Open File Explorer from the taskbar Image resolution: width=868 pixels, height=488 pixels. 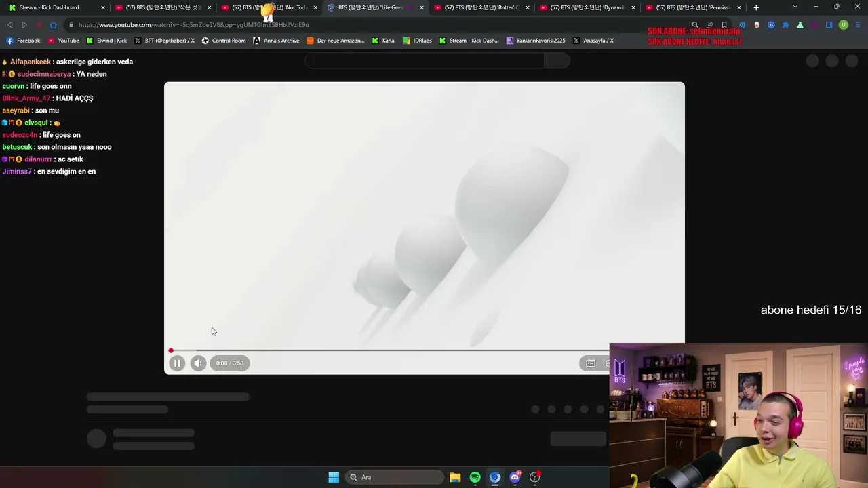click(455, 477)
